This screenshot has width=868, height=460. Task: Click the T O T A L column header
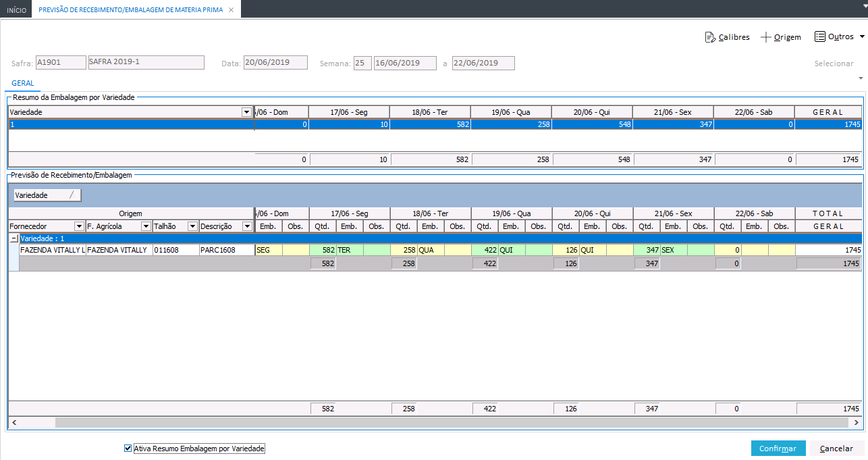click(828, 213)
